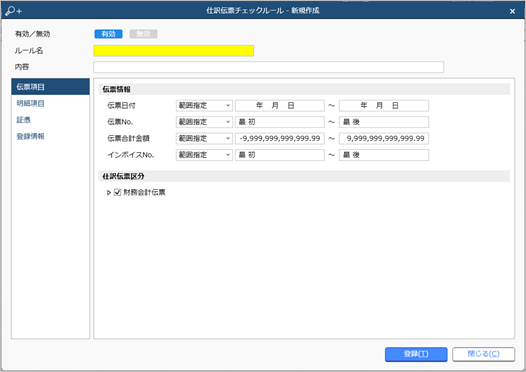Open the インボイスNo. 範囲指定 dropdown
Viewport: 526px width, 372px height.
coord(204,155)
